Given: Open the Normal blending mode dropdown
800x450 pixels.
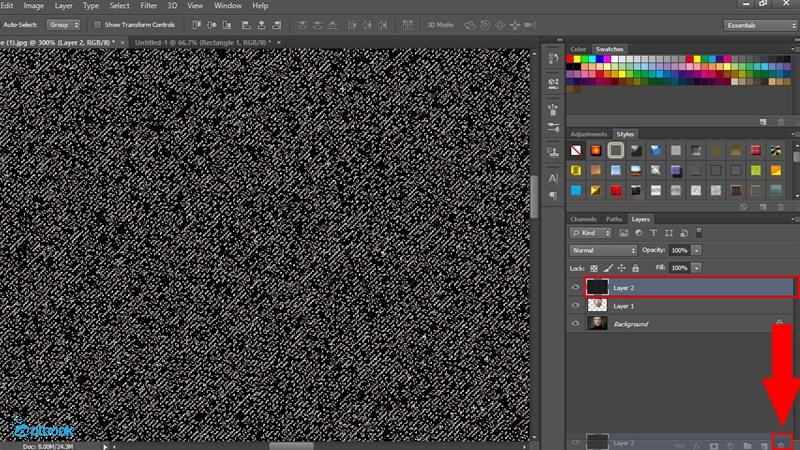Looking at the screenshot, I should pos(603,251).
